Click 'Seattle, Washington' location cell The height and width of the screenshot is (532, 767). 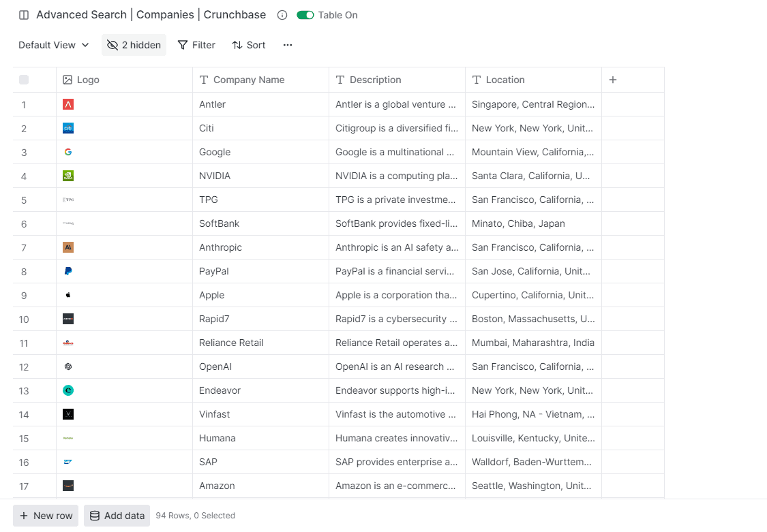[x=533, y=486]
